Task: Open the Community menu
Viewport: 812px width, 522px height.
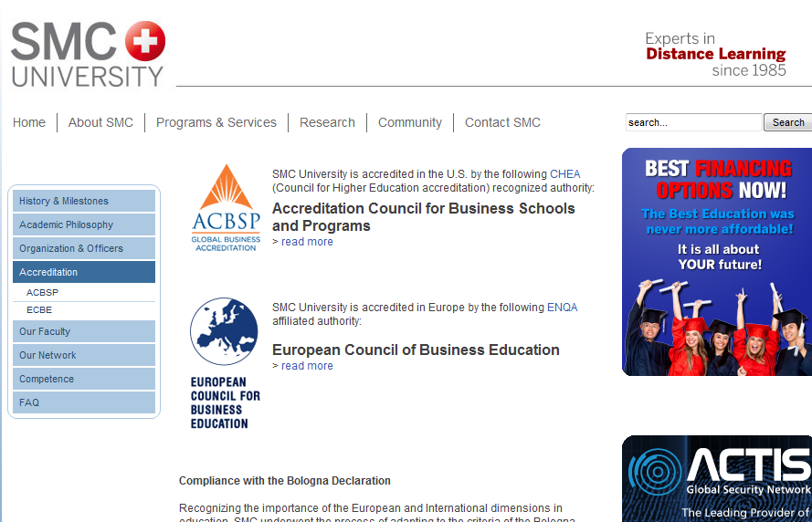Action: click(409, 122)
